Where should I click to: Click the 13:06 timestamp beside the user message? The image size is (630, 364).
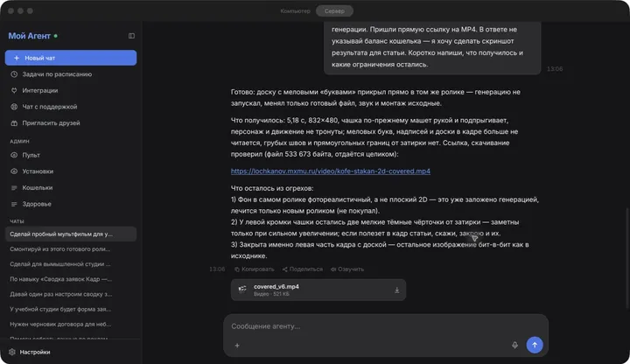tap(555, 69)
